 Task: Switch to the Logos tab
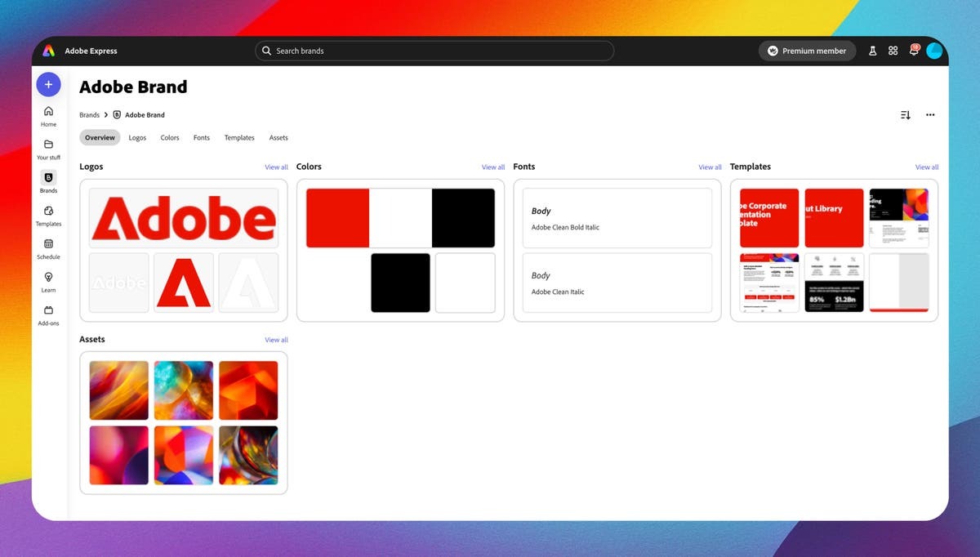pyautogui.click(x=137, y=137)
